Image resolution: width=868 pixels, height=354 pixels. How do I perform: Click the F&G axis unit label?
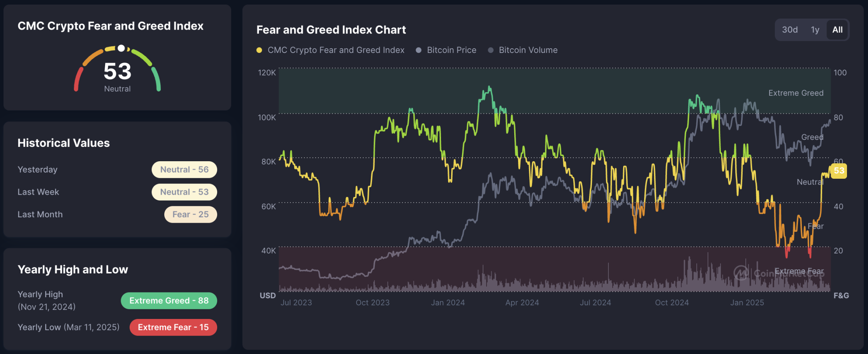pyautogui.click(x=841, y=296)
